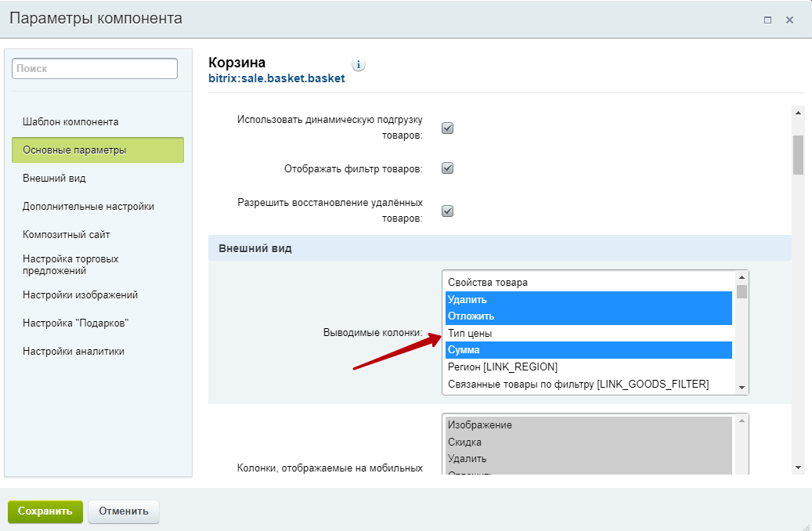812x531 pixels.
Task: Click the info icon next to Корзина
Action: (359, 65)
